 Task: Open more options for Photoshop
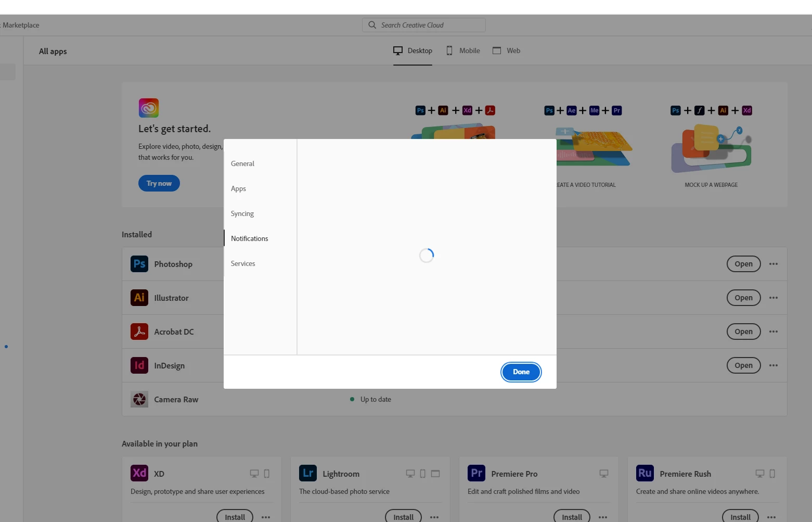[x=774, y=264]
